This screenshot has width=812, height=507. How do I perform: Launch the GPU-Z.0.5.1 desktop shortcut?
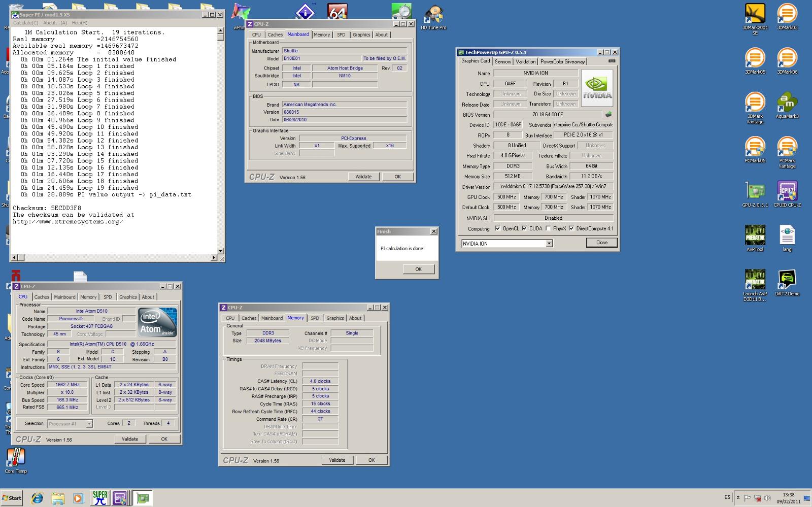[755, 194]
